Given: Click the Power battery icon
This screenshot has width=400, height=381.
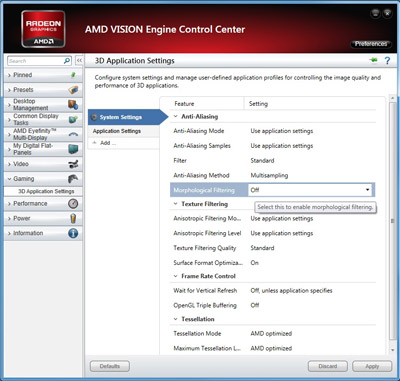Looking at the screenshot, I should click(x=73, y=218).
